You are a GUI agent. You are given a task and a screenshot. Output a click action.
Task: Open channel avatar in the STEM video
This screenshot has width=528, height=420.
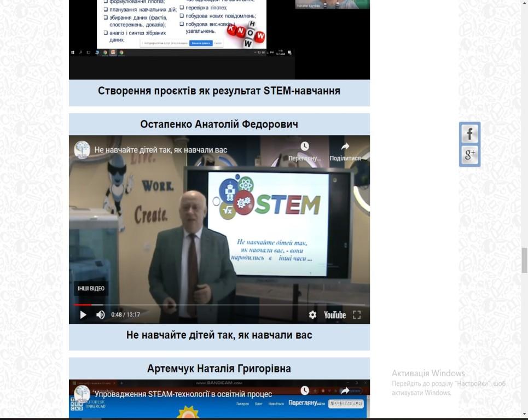82,150
